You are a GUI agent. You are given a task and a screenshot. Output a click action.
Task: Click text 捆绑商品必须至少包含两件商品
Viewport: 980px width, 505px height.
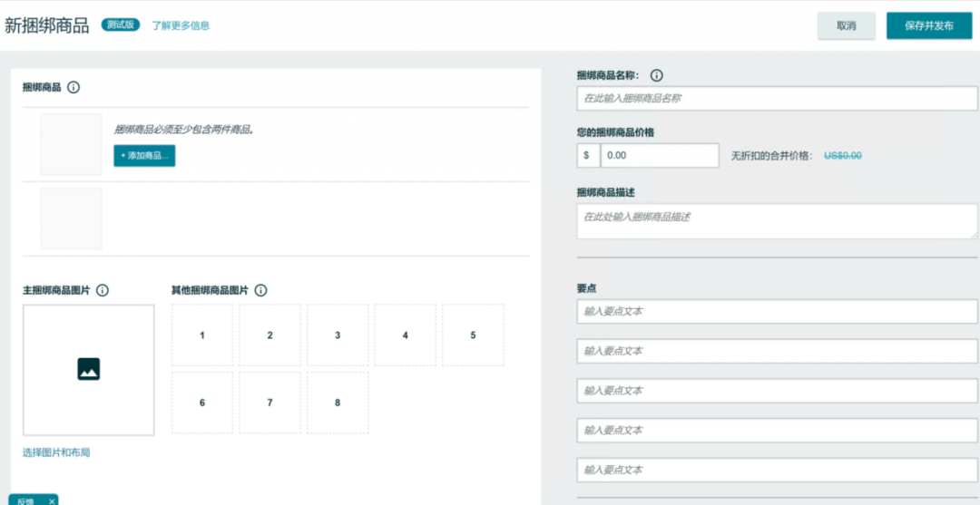[x=183, y=130]
